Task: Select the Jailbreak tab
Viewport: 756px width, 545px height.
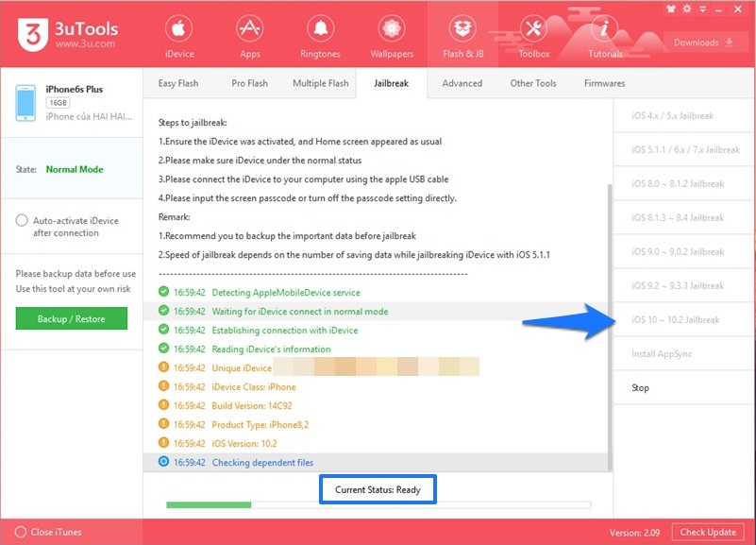Action: 392,83
